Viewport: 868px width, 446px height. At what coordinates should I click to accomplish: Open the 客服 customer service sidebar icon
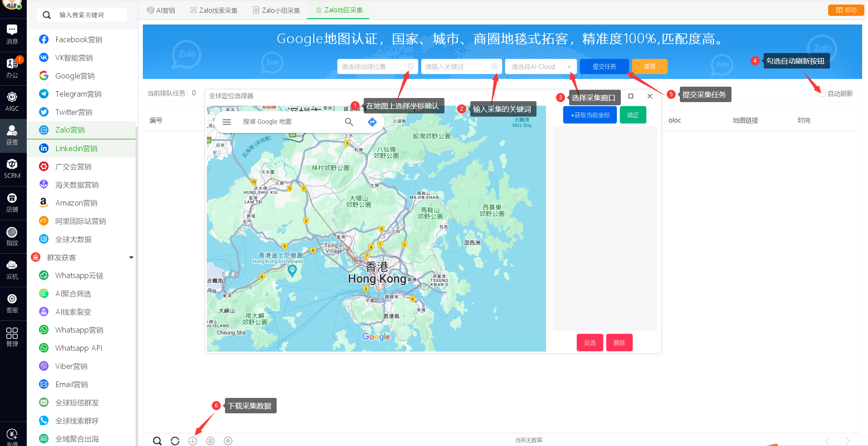click(12, 304)
